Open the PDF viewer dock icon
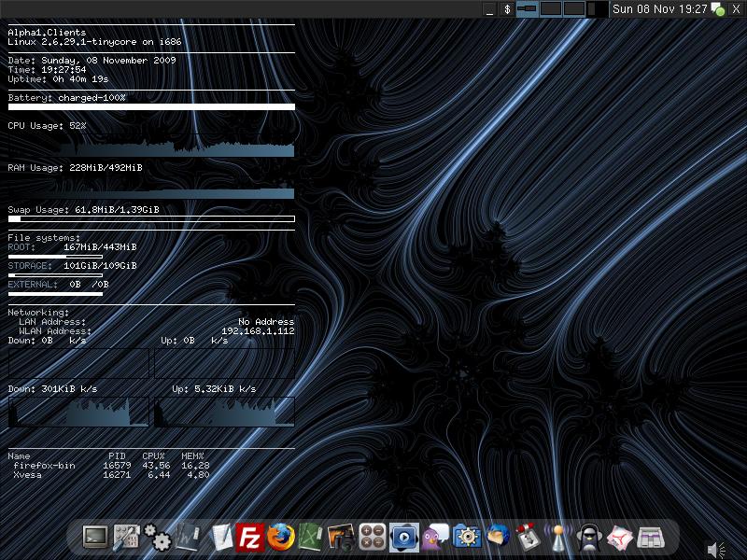This screenshot has height=560, width=747. [x=620, y=537]
